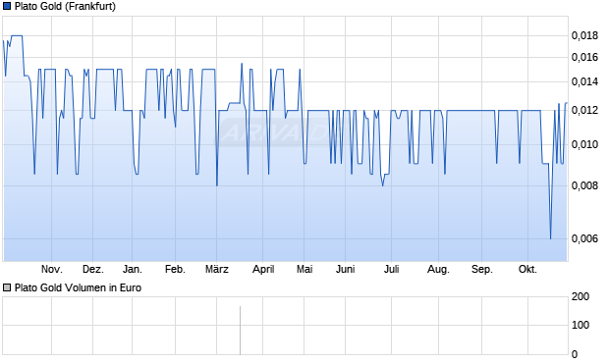This screenshot has width=609, height=364.
Task: Click the Mai month label
Action: point(304,269)
